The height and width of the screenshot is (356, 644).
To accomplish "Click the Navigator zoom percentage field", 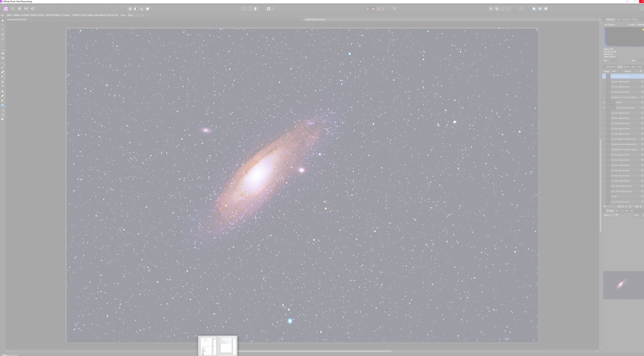I will (x=637, y=215).
